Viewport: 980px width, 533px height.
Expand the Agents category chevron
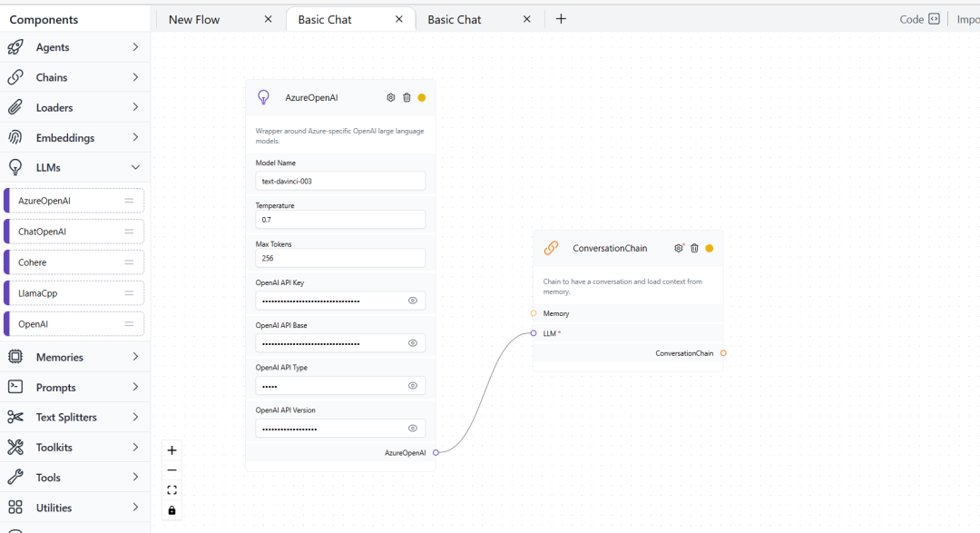tap(135, 47)
